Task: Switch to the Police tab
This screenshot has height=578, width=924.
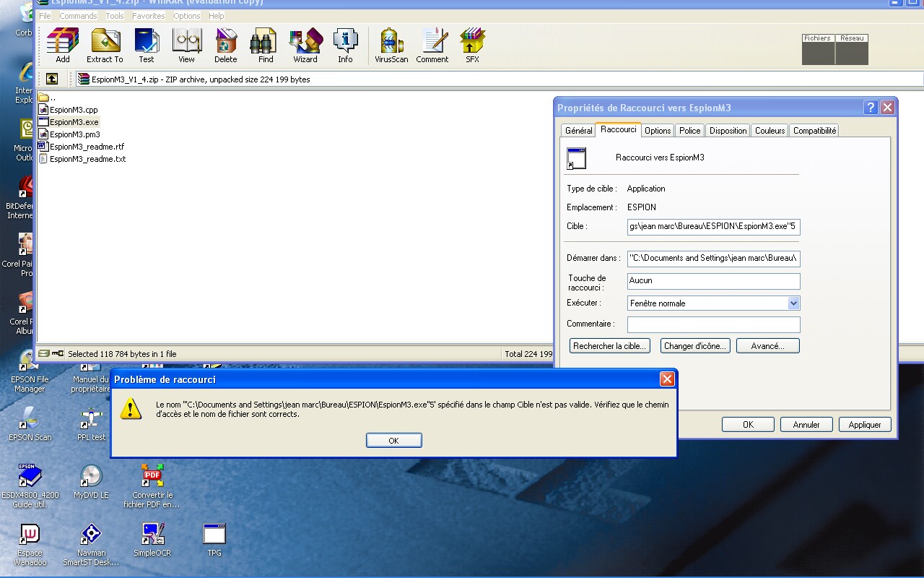Action: (689, 131)
